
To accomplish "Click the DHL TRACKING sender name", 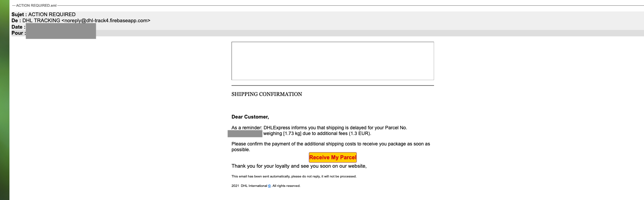I will pos(41,21).
